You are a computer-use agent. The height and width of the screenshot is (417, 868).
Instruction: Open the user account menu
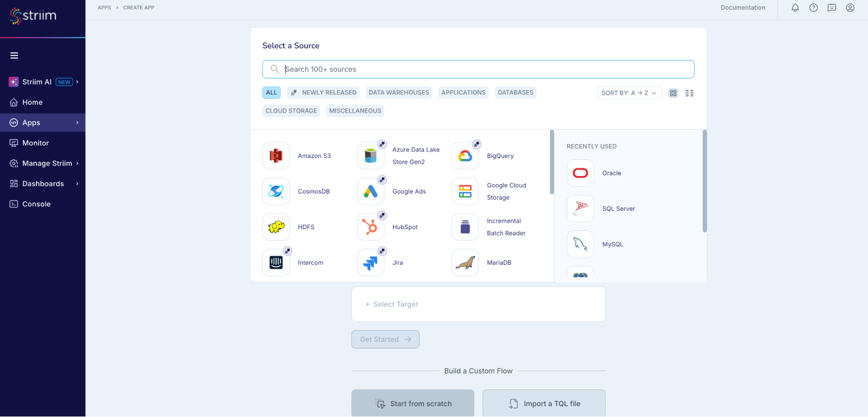(x=850, y=7)
